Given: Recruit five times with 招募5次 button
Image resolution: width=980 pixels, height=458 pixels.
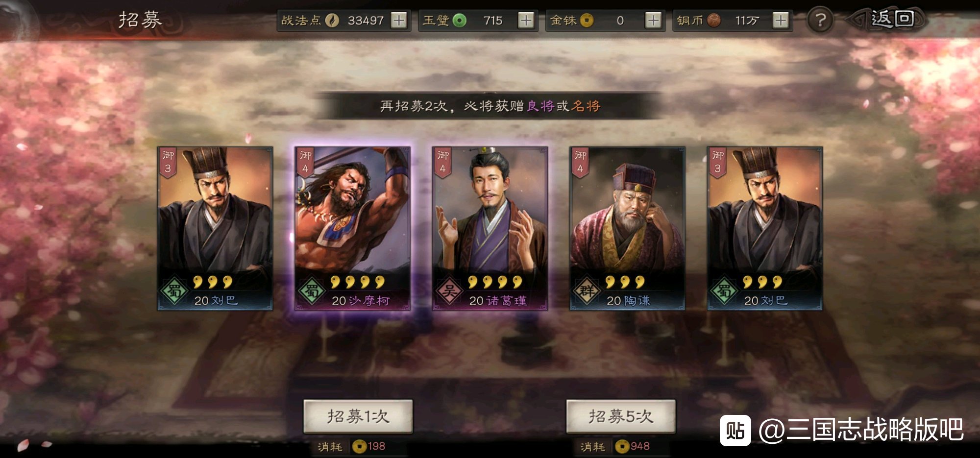Looking at the screenshot, I should [621, 416].
